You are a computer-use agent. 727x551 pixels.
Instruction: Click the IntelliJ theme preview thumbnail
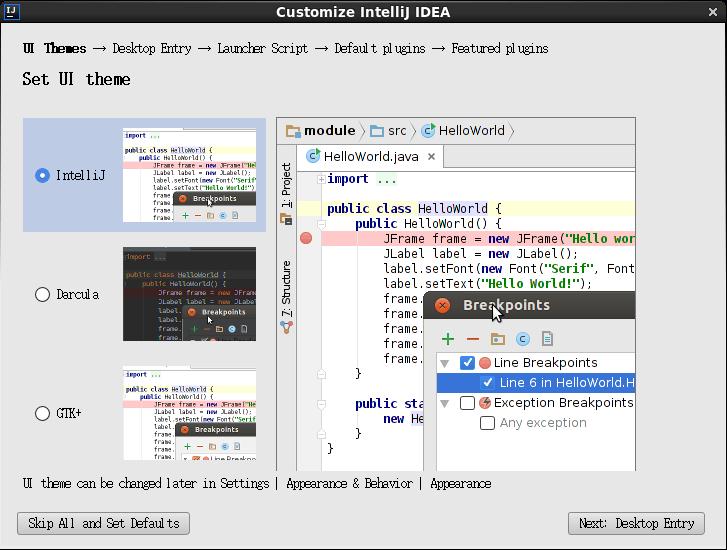click(x=189, y=175)
